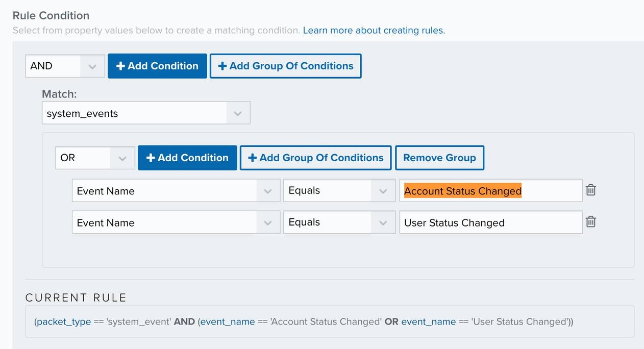Delete the User Status Changed condition row
This screenshot has height=349, width=644.
590,222
